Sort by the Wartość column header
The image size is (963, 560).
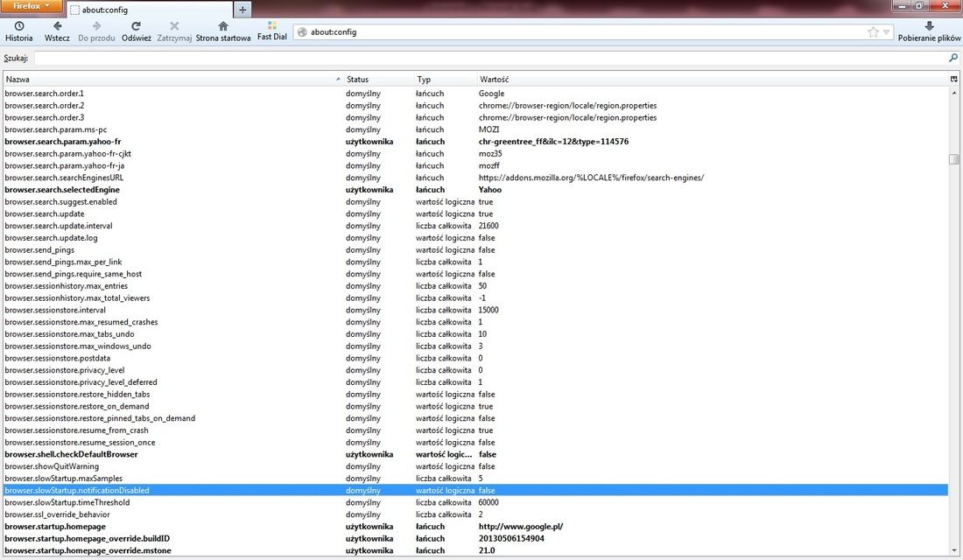[x=713, y=80]
